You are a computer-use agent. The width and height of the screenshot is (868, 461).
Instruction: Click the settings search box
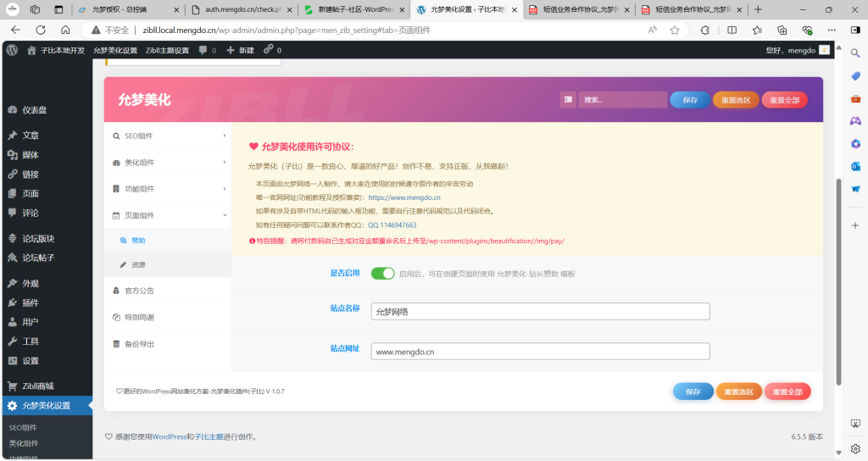622,100
